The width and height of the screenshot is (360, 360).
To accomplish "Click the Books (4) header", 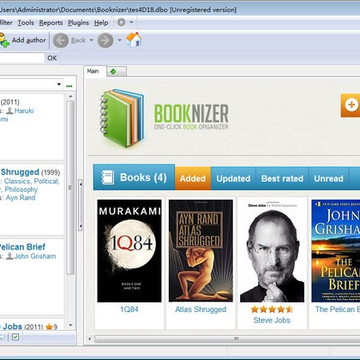I will coord(134,177).
